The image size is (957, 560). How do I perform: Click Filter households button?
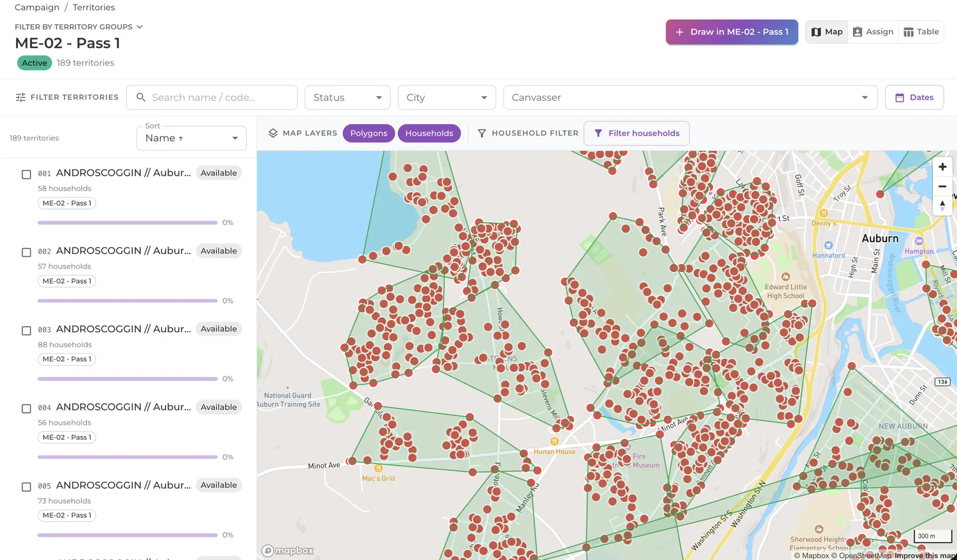click(x=636, y=133)
